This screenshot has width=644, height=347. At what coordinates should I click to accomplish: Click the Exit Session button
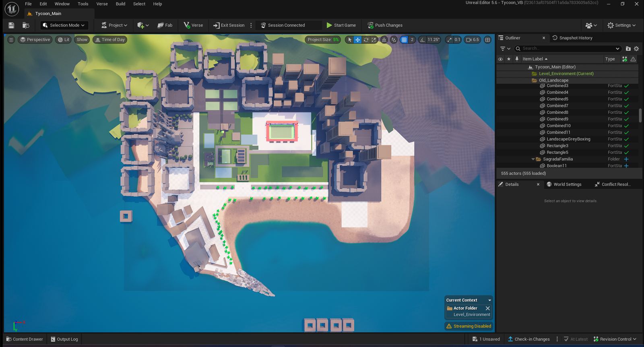click(x=229, y=25)
